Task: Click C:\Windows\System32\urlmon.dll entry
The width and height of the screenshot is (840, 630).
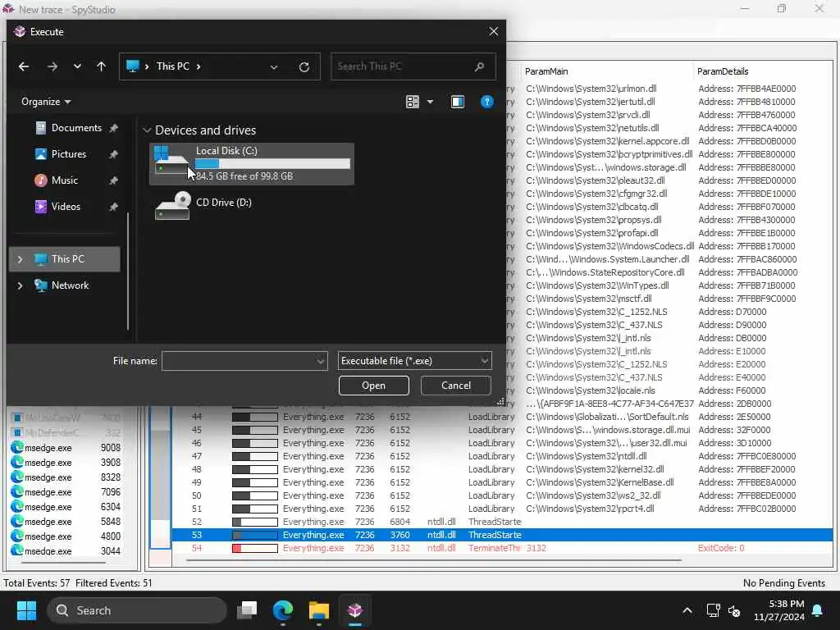Action: pos(591,89)
